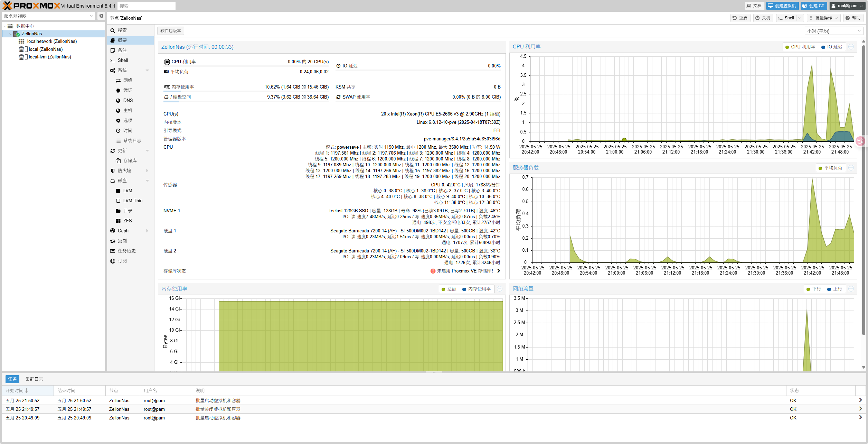Click the 创建 CT button

click(x=814, y=6)
